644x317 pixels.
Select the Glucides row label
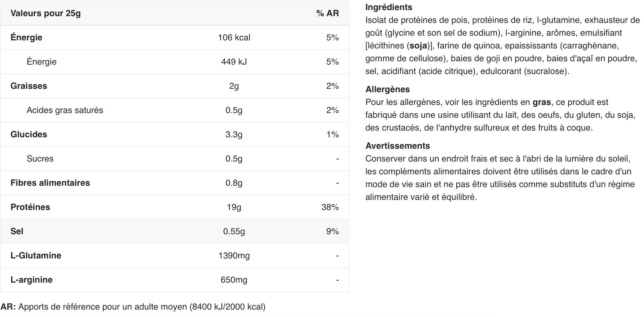[x=29, y=134]
